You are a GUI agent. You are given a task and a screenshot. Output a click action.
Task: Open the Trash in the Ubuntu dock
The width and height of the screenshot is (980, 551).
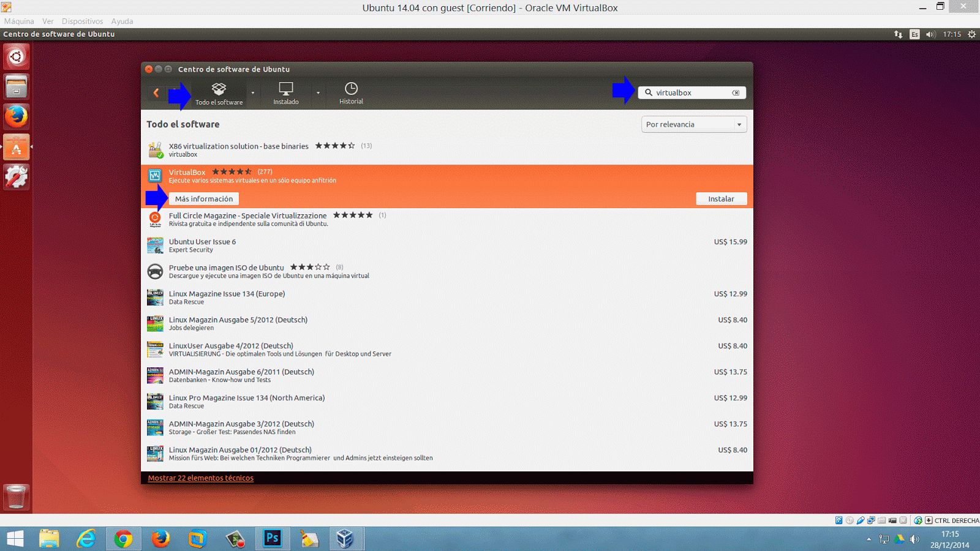[16, 497]
